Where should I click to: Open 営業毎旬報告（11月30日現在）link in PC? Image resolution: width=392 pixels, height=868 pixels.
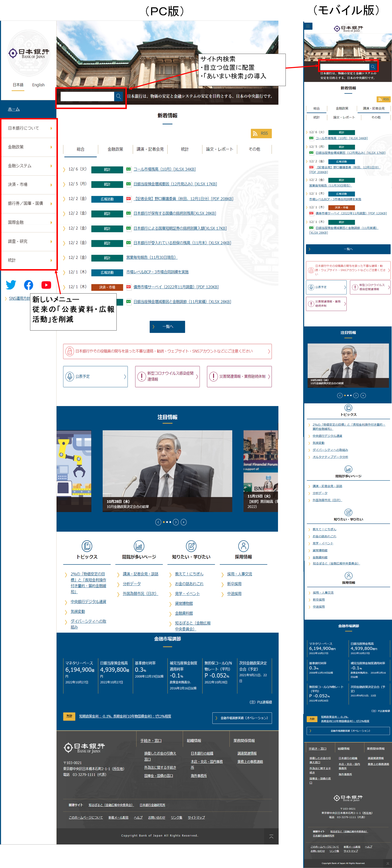click(152, 258)
